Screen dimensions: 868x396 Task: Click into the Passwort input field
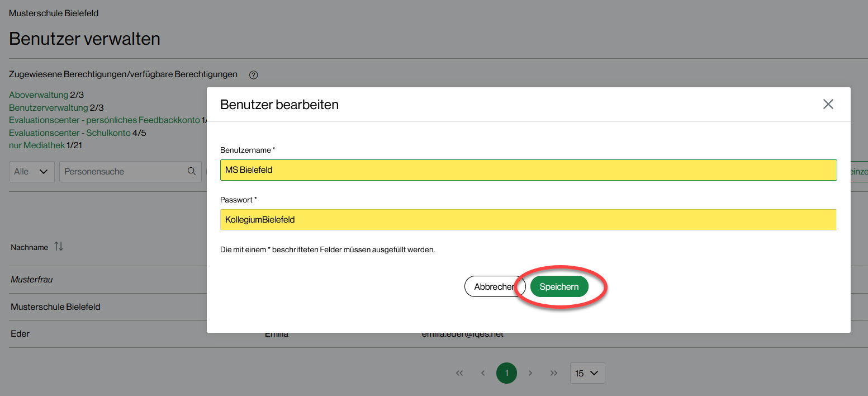click(x=528, y=220)
